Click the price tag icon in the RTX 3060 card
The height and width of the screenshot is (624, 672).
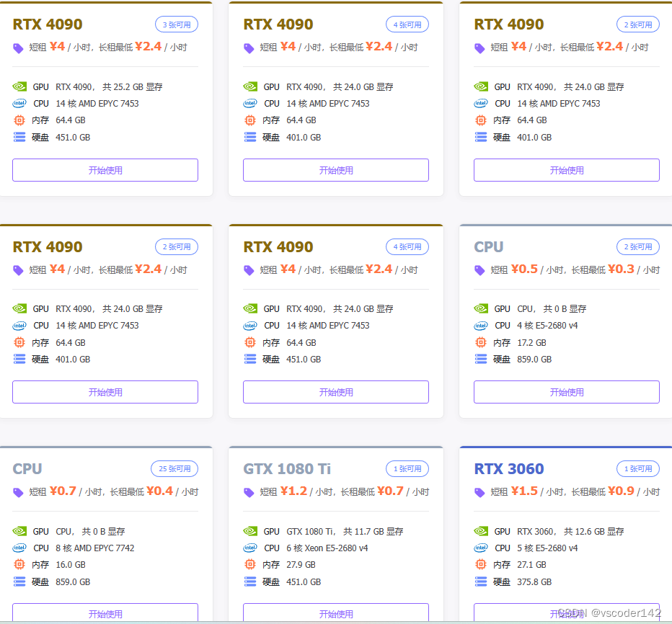pyautogui.click(x=479, y=493)
